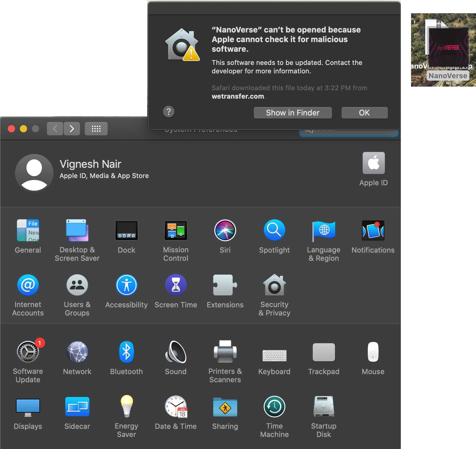Image resolution: width=476 pixels, height=449 pixels.
Task: Open the Notifications pane
Action: click(x=373, y=230)
